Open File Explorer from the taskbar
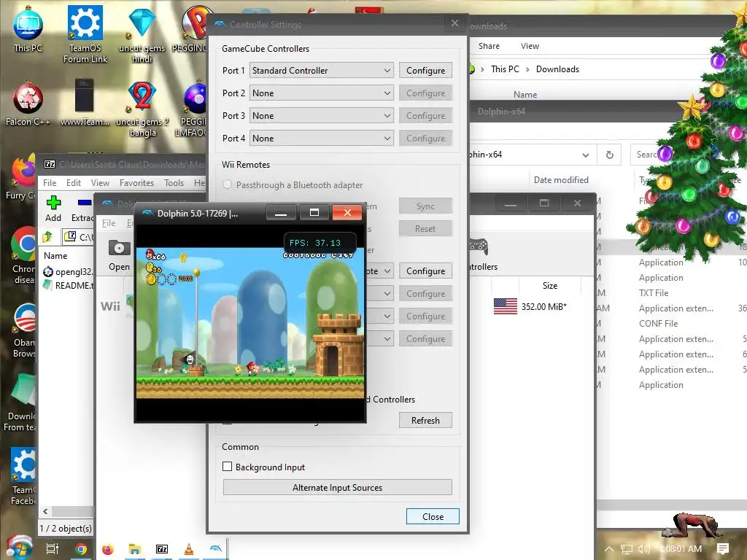 135,549
